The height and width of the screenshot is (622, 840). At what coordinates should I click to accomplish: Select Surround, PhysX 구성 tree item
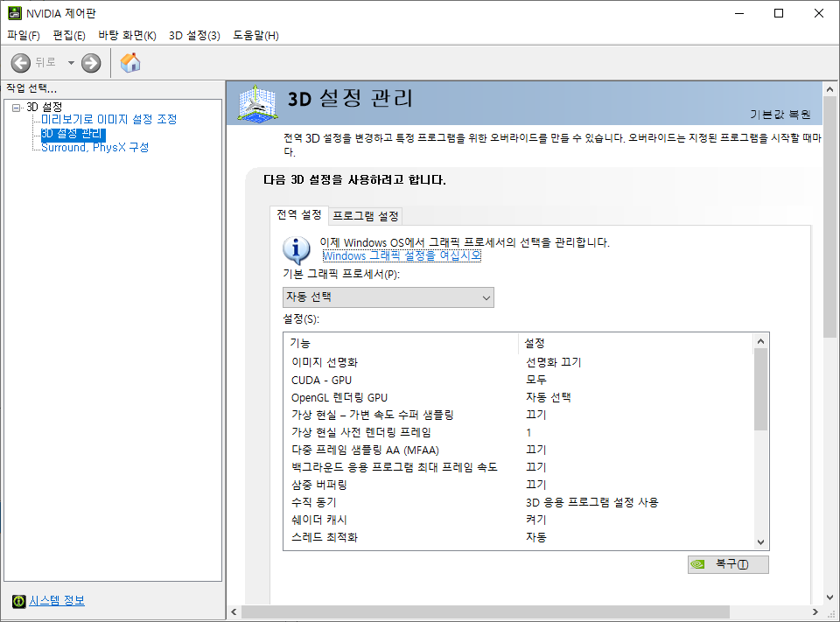pyautogui.click(x=94, y=147)
